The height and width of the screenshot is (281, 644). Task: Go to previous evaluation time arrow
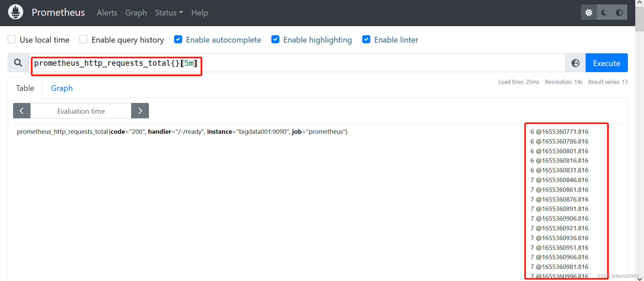point(22,111)
